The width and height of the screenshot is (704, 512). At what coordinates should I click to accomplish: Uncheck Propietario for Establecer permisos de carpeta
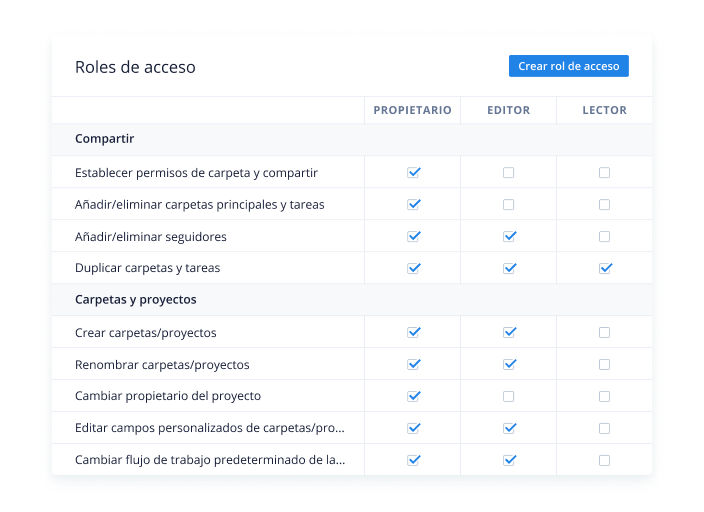[x=414, y=172]
